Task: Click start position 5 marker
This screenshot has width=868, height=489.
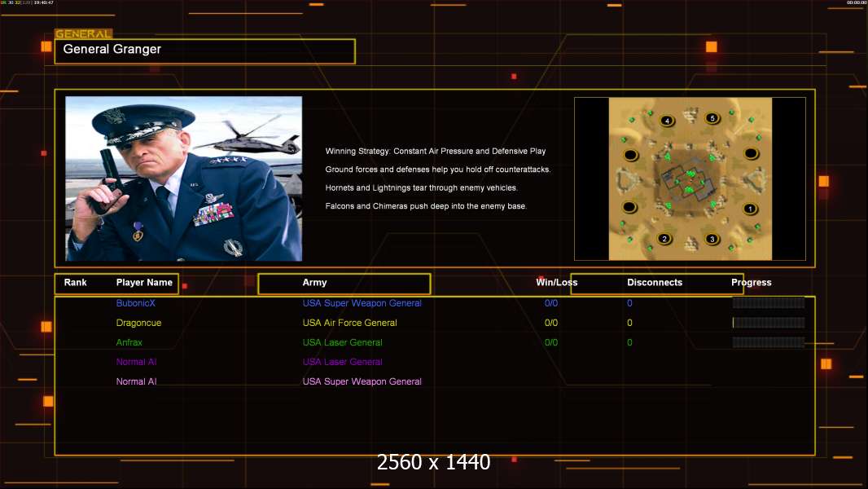Action: click(x=712, y=119)
